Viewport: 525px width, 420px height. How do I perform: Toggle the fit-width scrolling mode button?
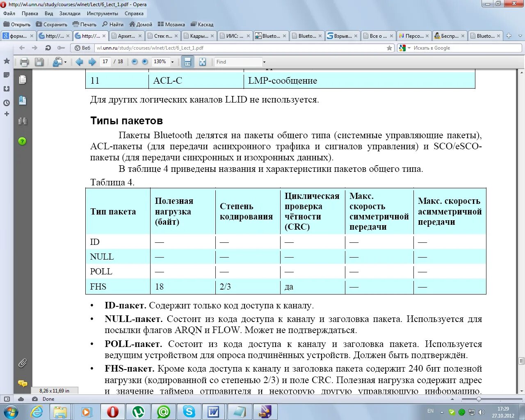click(187, 62)
